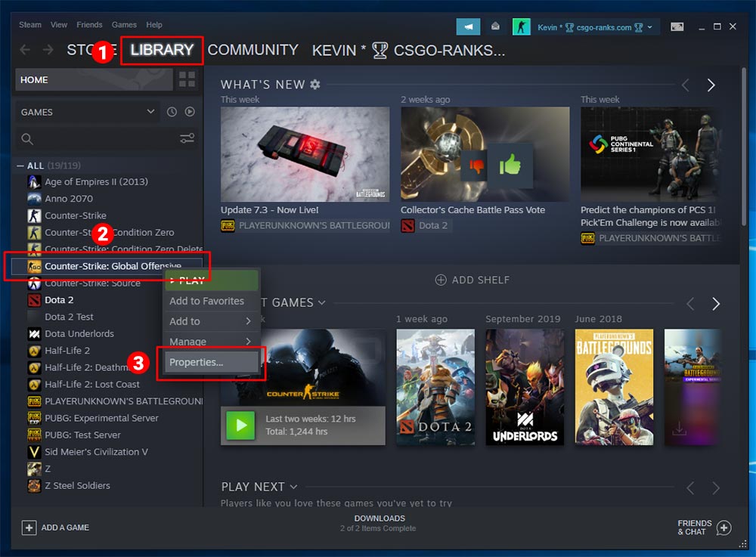Show ready-to-play games only icon
756x557 pixels.
click(x=190, y=112)
